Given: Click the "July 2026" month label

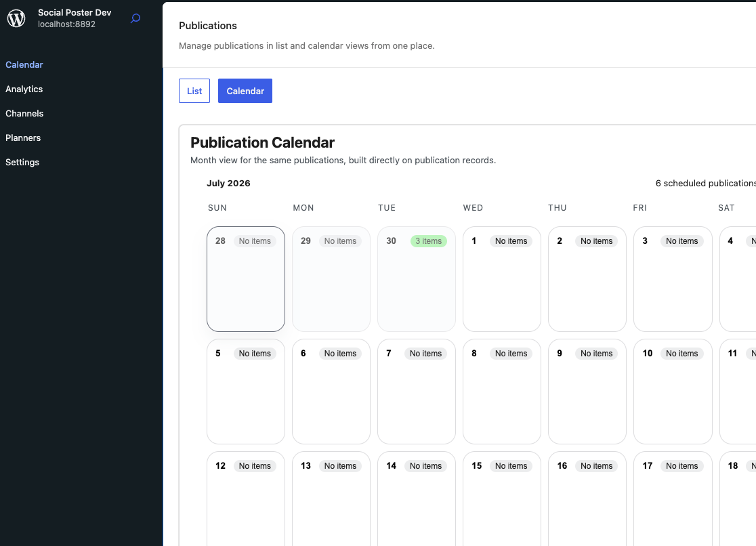Looking at the screenshot, I should coord(228,184).
